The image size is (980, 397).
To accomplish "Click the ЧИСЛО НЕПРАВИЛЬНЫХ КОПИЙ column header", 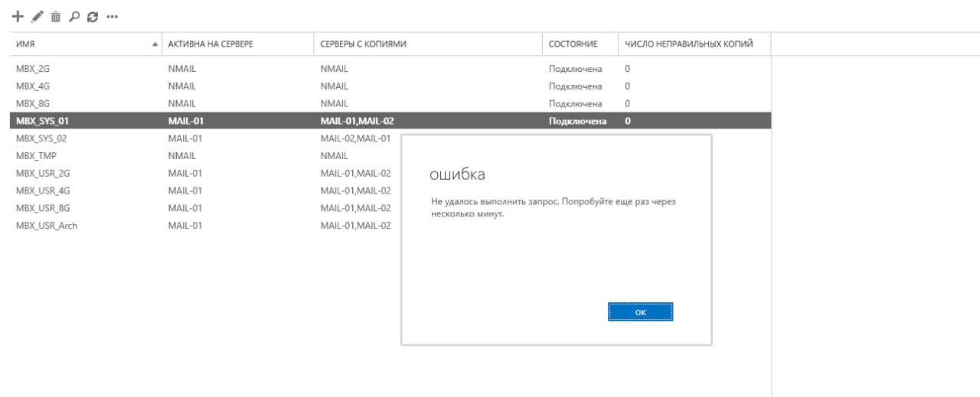I will 694,44.
